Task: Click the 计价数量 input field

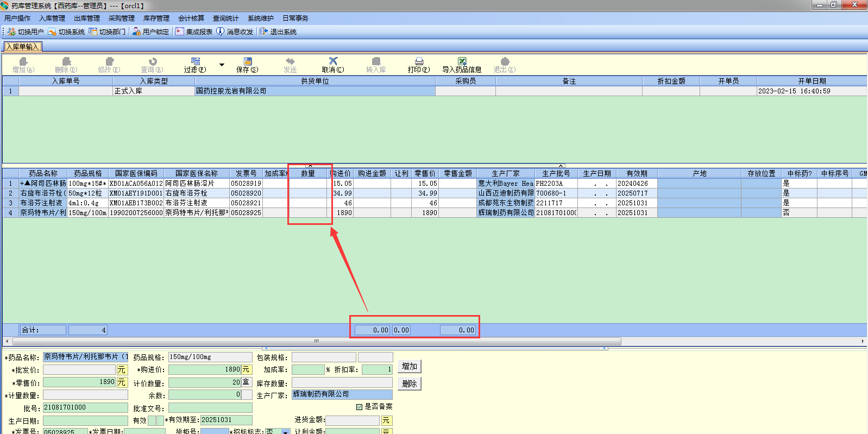Action: (205, 382)
